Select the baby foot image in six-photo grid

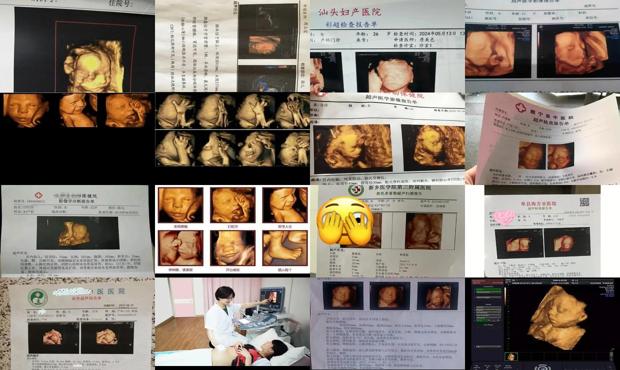tap(285, 248)
